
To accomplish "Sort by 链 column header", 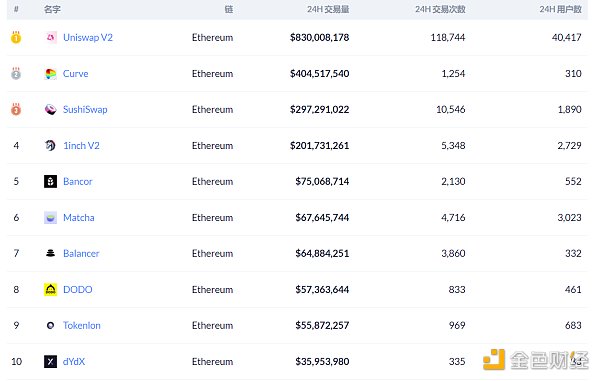I will click(228, 9).
